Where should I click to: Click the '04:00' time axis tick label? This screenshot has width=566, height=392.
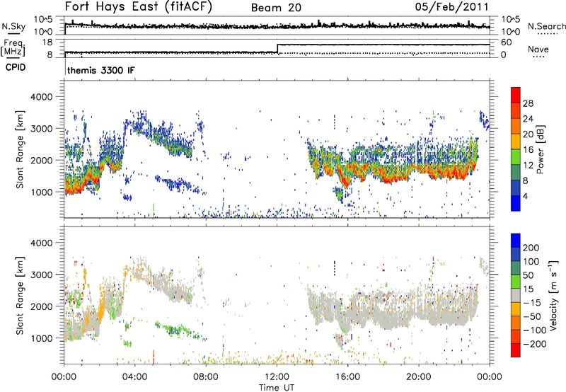tap(134, 377)
